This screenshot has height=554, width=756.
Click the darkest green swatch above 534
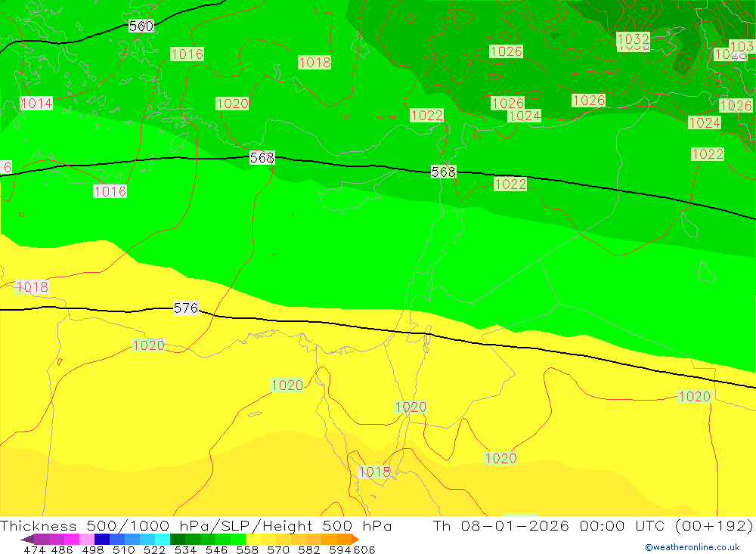click(x=178, y=539)
